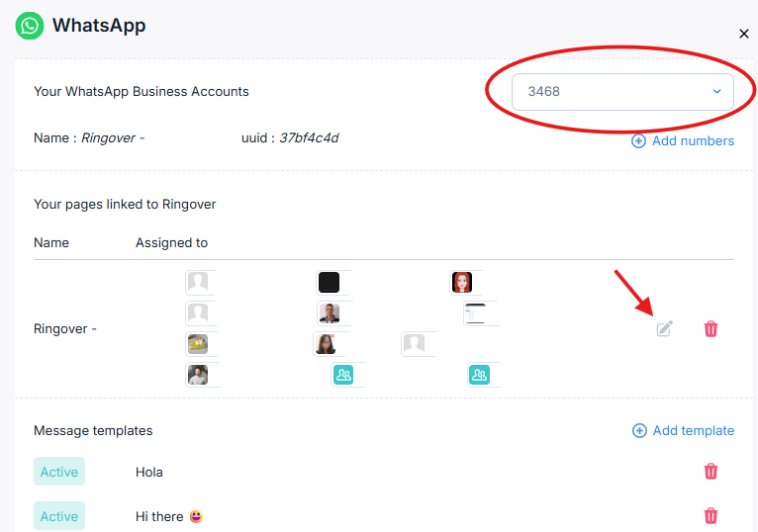The image size is (758, 532).
Task: Select the cake photo user avatar
Action: (198, 344)
